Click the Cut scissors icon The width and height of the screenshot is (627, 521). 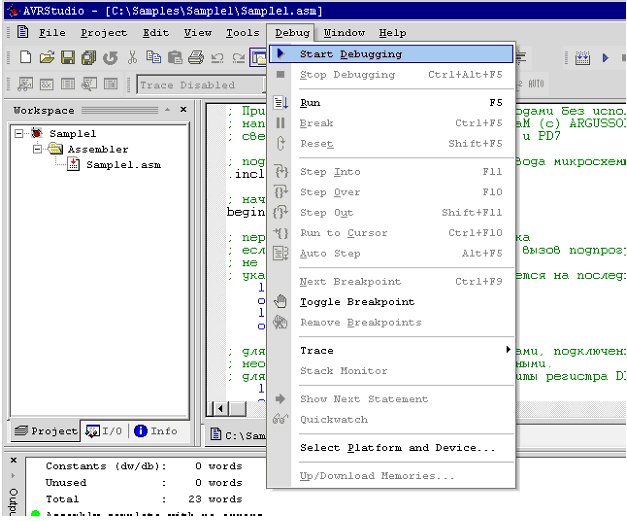coord(132,58)
